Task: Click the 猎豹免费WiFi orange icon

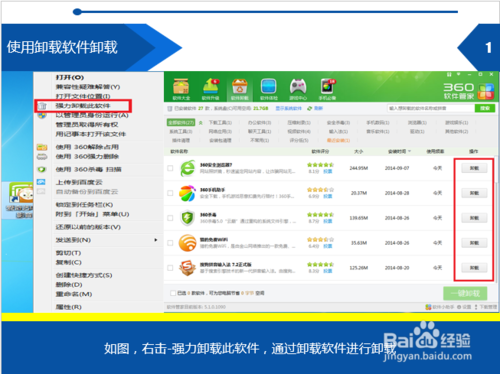Action: coord(187,243)
